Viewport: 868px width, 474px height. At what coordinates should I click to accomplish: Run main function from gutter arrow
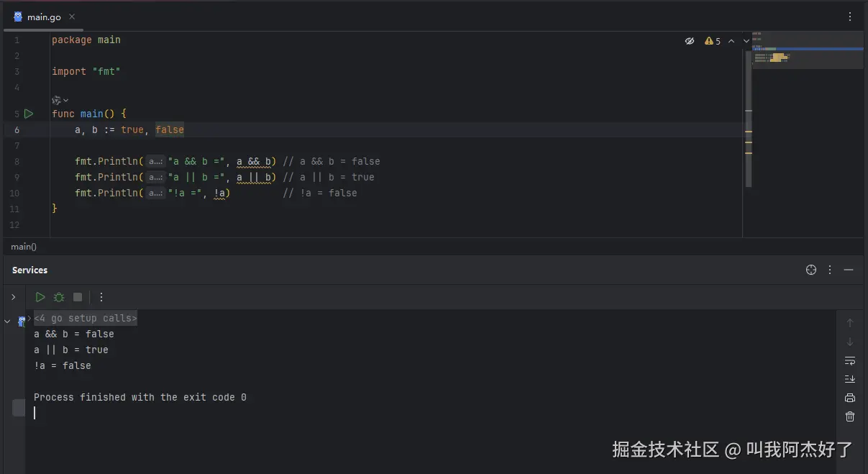pyautogui.click(x=29, y=114)
